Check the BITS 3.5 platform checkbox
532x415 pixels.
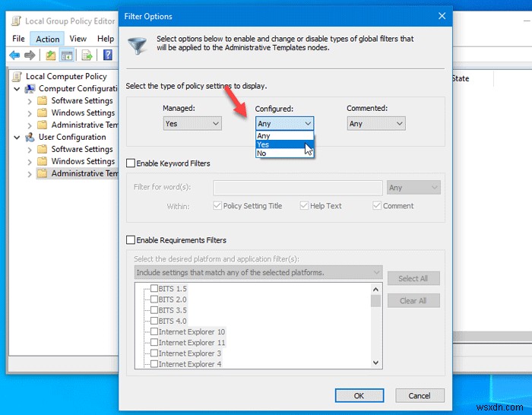coord(154,310)
